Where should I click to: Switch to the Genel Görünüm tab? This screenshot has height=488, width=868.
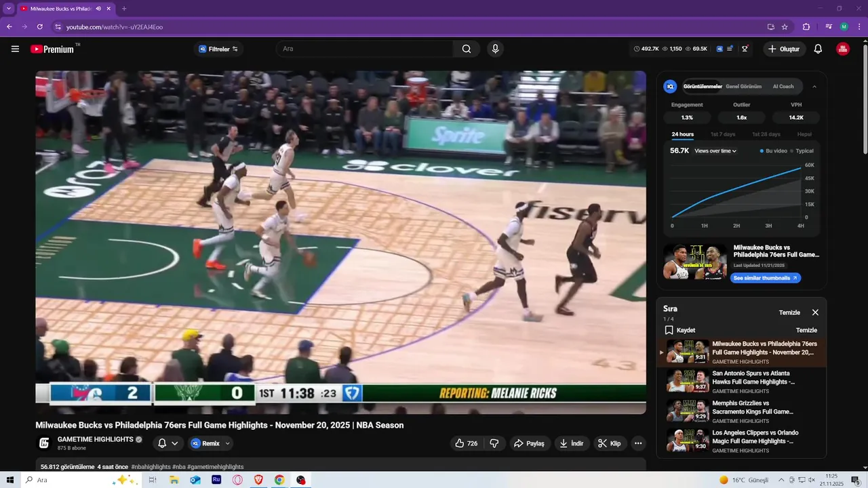click(x=744, y=87)
